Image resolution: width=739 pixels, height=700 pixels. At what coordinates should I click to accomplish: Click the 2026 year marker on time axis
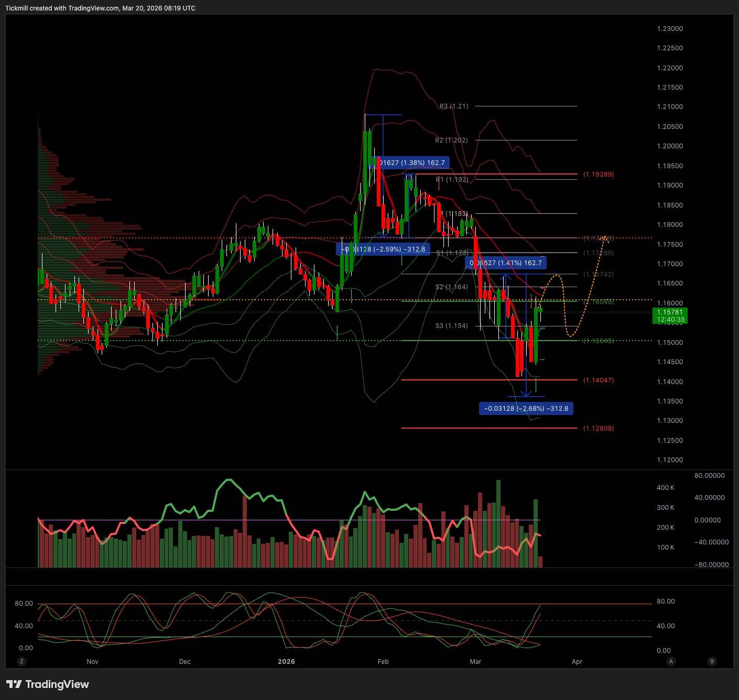(286, 662)
